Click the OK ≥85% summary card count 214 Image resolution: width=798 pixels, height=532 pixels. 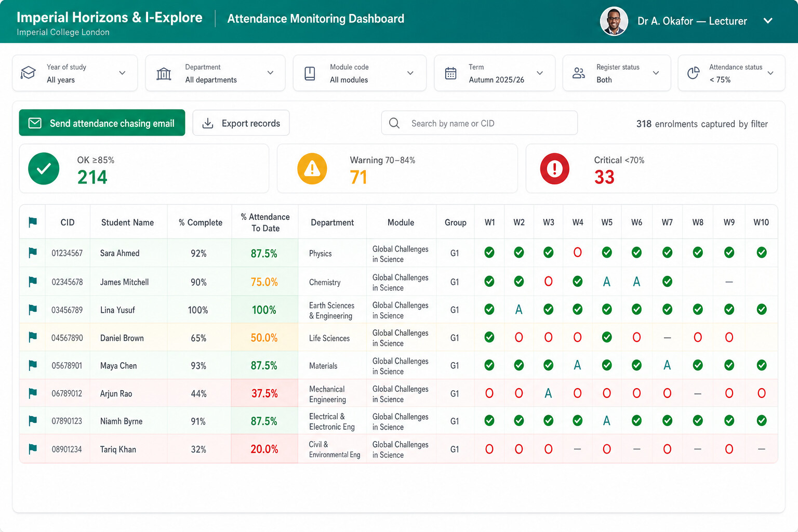point(92,177)
